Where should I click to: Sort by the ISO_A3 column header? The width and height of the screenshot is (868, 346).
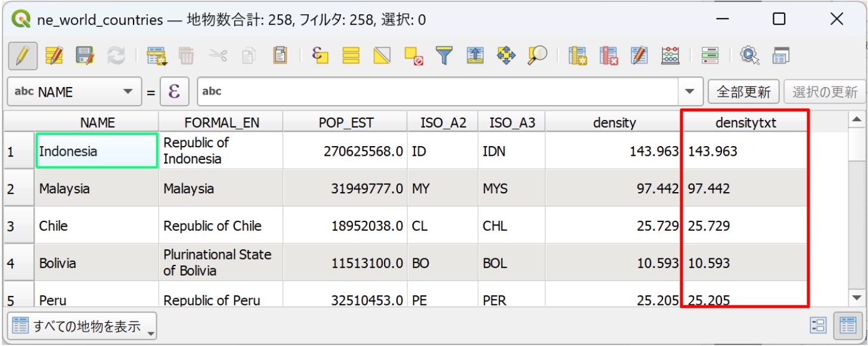(x=512, y=122)
